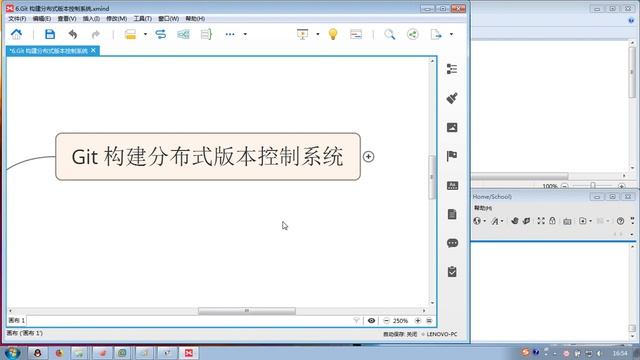Open the 插入(I) menu
The width and height of the screenshot is (640, 360).
(x=91, y=19)
